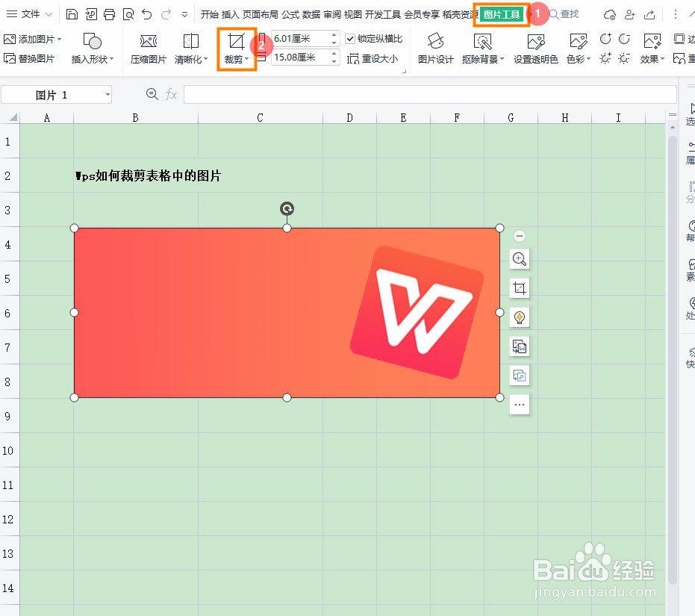Open the 页面布局 (Page Layout) tab
This screenshot has width=695, height=616.
[x=261, y=15]
